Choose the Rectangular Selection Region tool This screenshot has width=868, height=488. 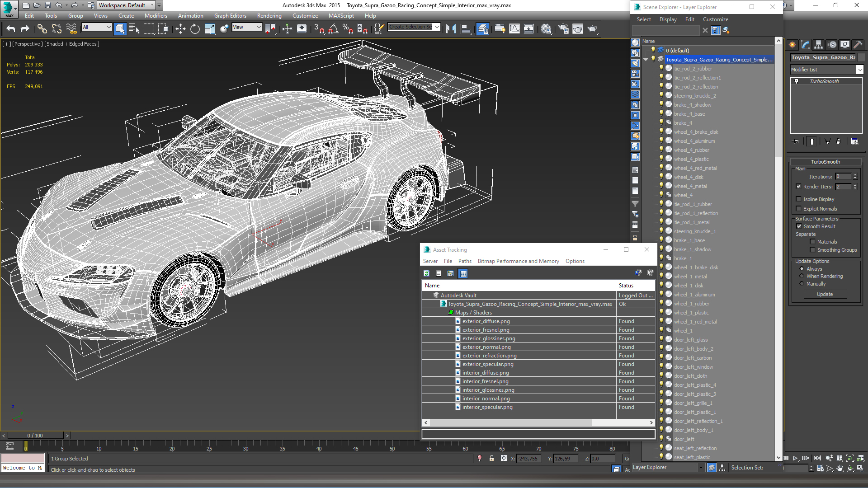(149, 29)
